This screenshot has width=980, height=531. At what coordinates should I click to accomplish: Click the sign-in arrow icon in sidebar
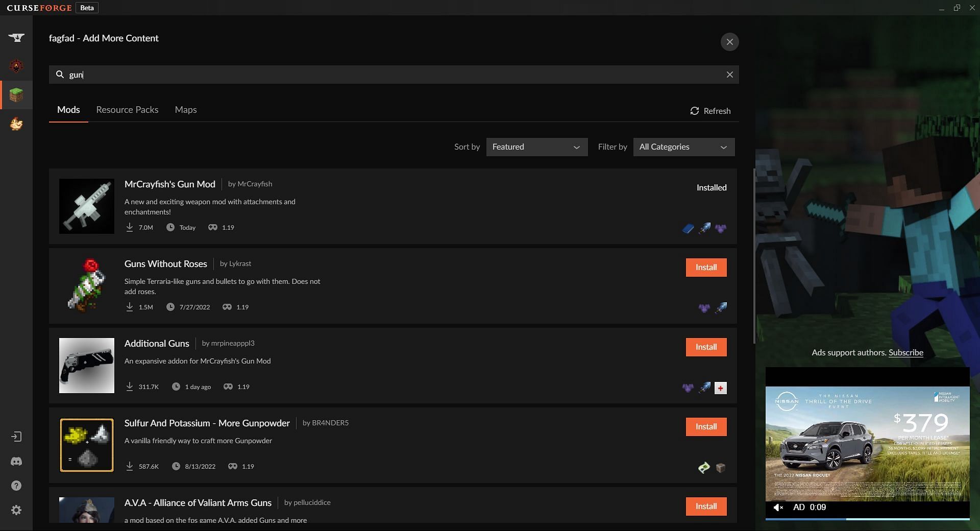pyautogui.click(x=16, y=437)
